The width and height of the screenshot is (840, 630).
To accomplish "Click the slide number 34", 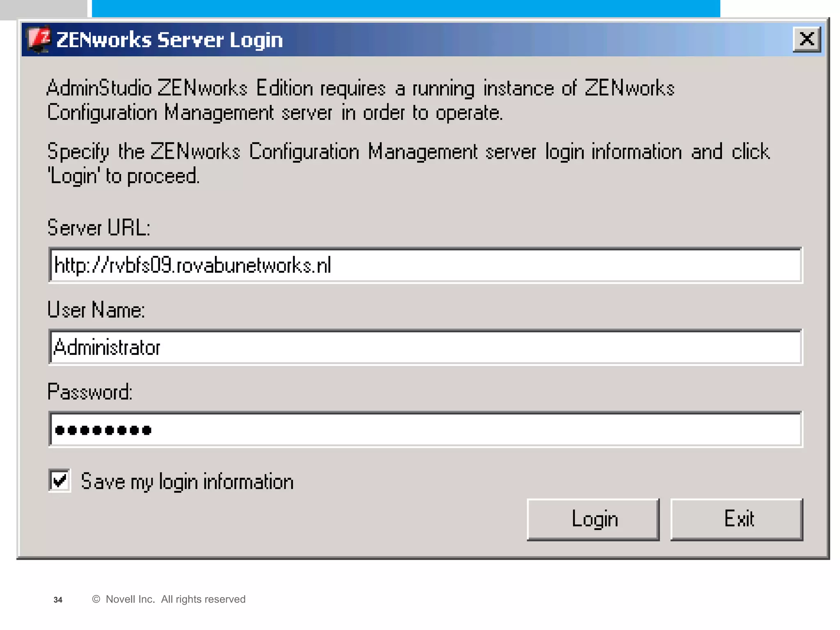I will [x=58, y=600].
